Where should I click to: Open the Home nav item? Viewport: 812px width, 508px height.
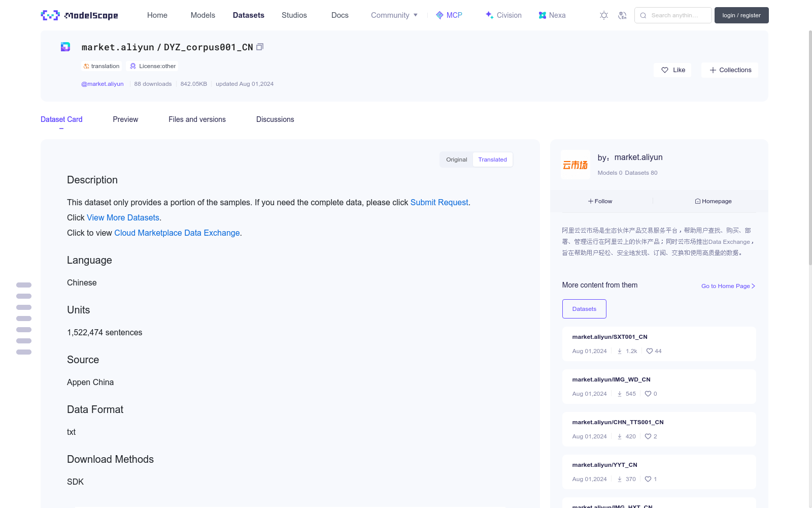point(157,15)
